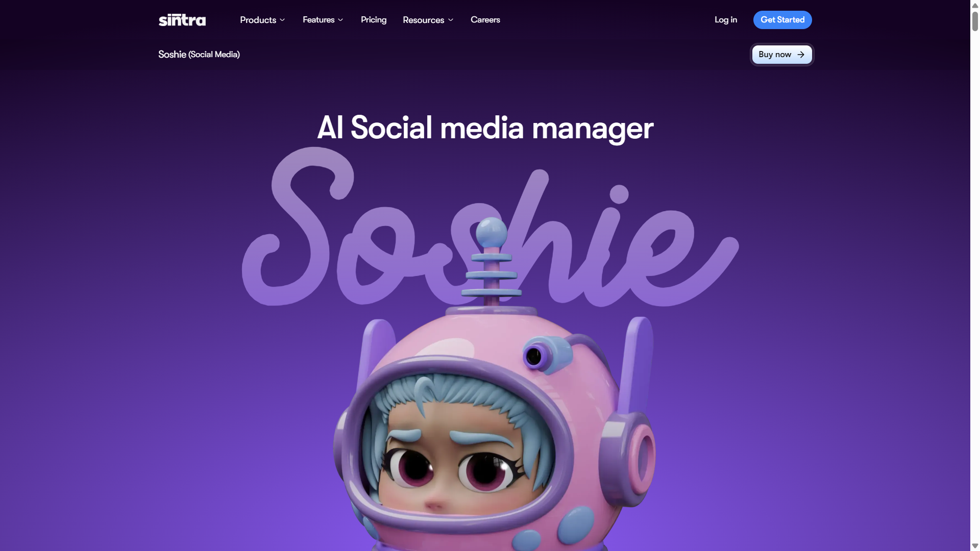Click the Soshie (Social Media) label

199,55
